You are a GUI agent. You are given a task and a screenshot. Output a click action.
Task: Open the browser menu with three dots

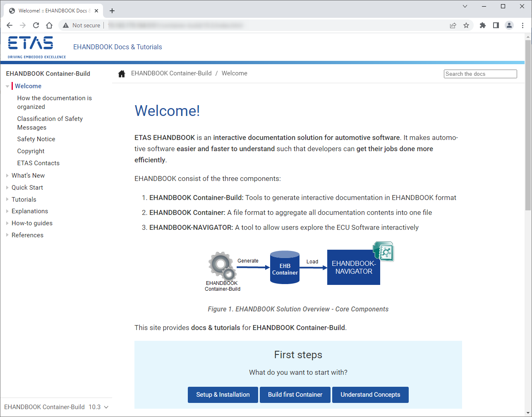click(x=523, y=25)
